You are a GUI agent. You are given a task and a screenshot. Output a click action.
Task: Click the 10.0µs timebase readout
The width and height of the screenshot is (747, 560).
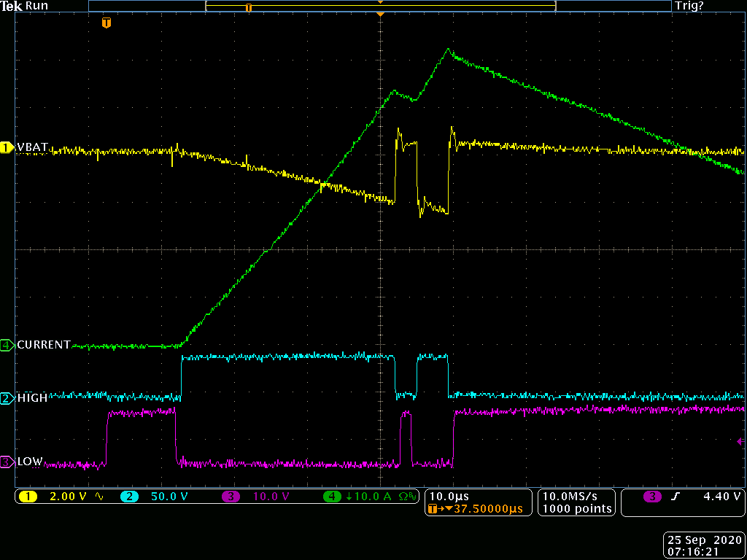pos(449,497)
